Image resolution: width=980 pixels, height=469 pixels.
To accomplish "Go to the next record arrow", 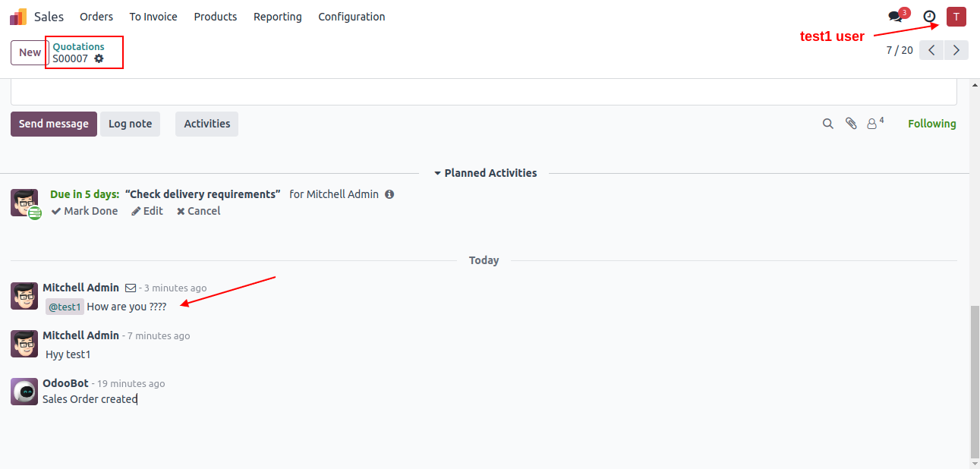I will coord(956,50).
